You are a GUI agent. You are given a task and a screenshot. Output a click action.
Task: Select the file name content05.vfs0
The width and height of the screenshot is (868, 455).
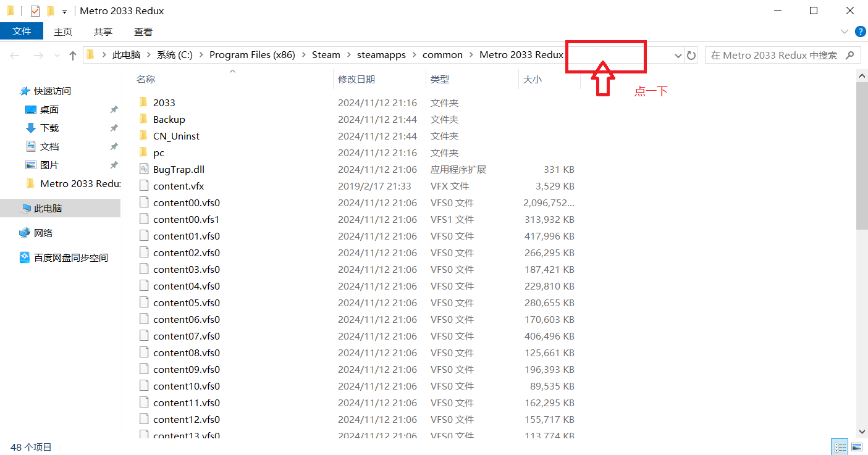coord(187,303)
